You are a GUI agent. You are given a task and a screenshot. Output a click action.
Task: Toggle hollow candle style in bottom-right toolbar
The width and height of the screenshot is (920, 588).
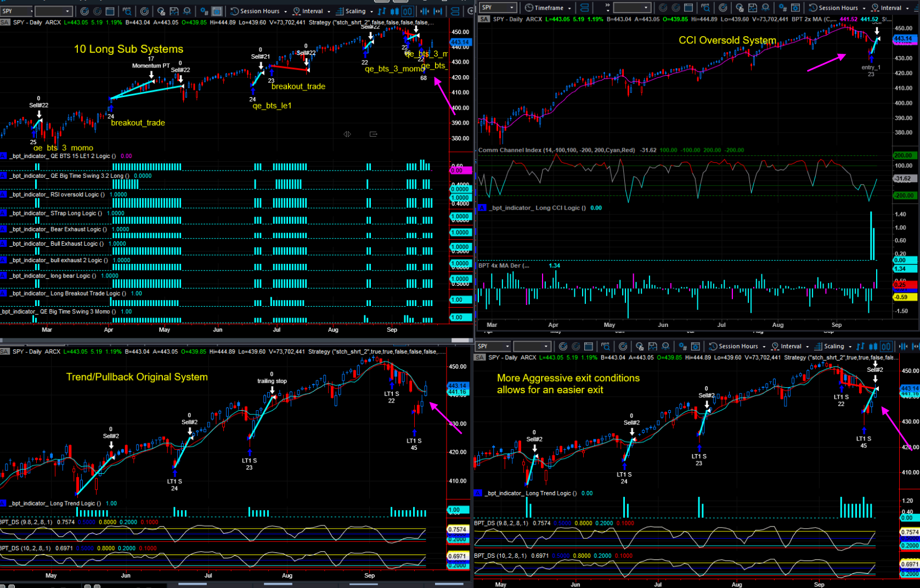tap(886, 346)
